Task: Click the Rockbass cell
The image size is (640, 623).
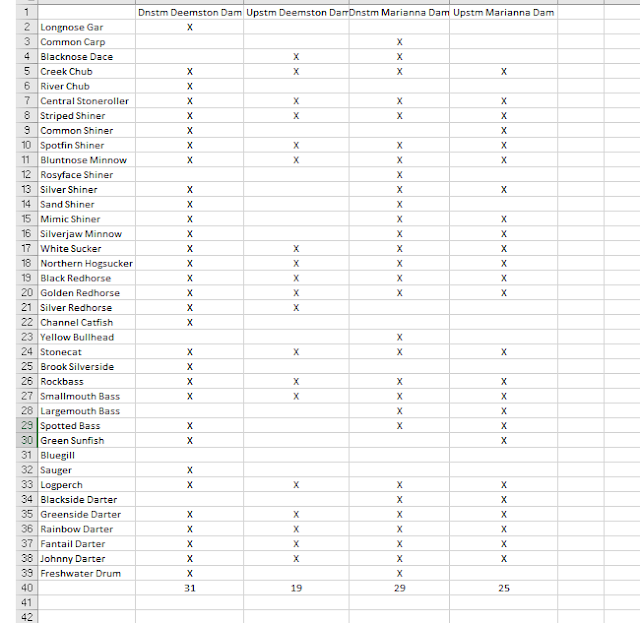Action: pyautogui.click(x=87, y=381)
